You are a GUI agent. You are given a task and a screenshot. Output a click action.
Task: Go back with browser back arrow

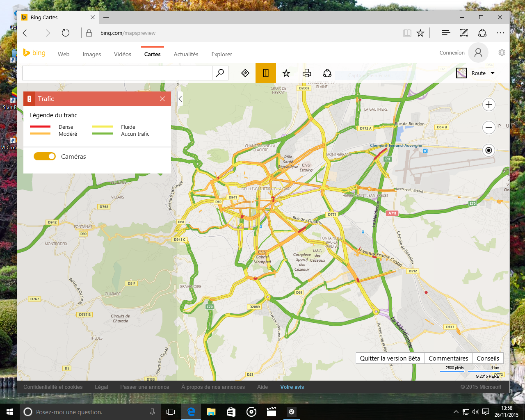tap(27, 33)
